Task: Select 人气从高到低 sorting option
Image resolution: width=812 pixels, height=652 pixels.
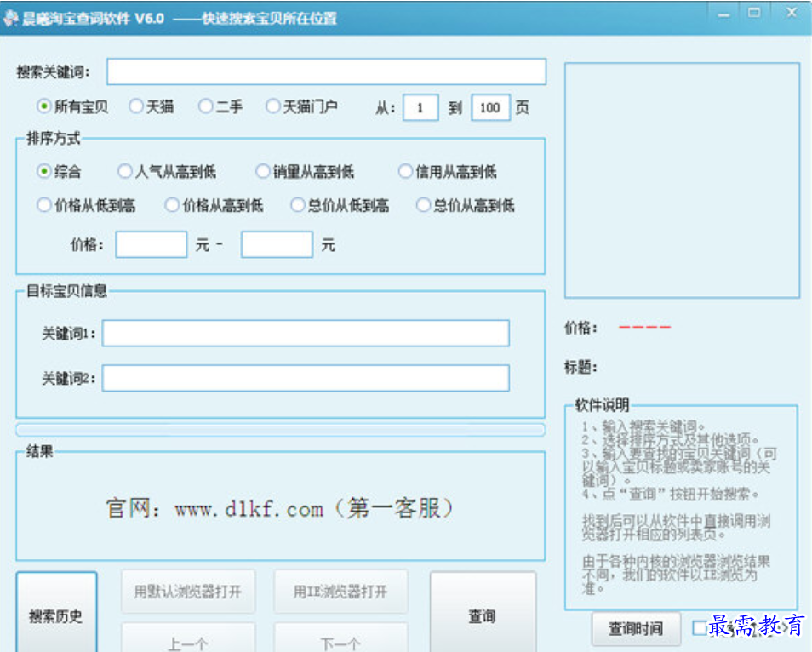Action: (x=125, y=171)
